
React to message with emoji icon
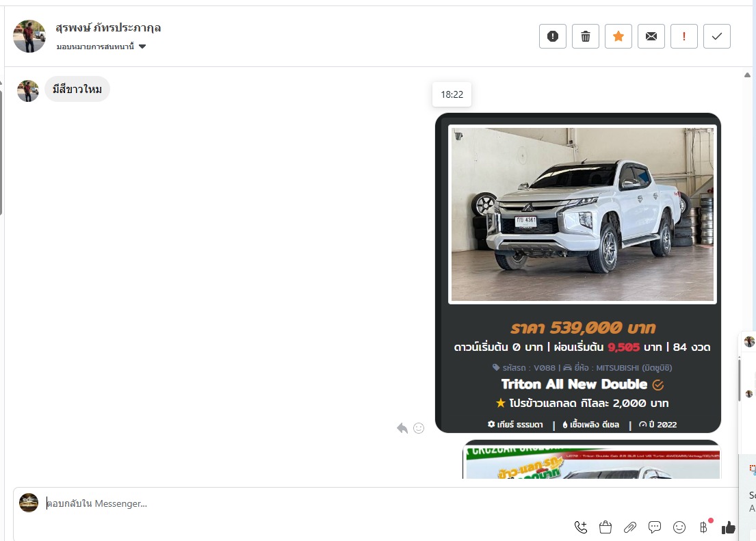point(419,428)
